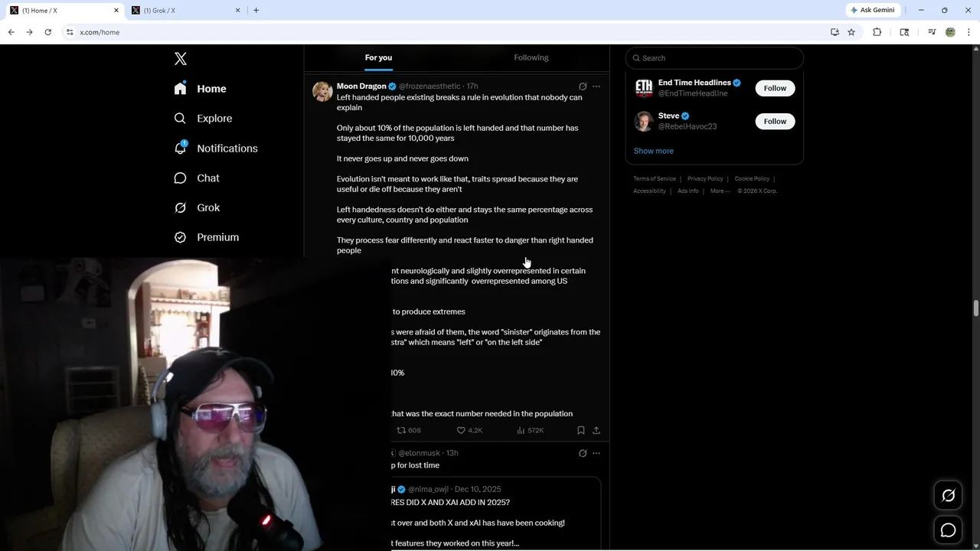Follow Steve @RebelHavoc23
Viewport: 980px width, 551px height.
click(x=775, y=121)
